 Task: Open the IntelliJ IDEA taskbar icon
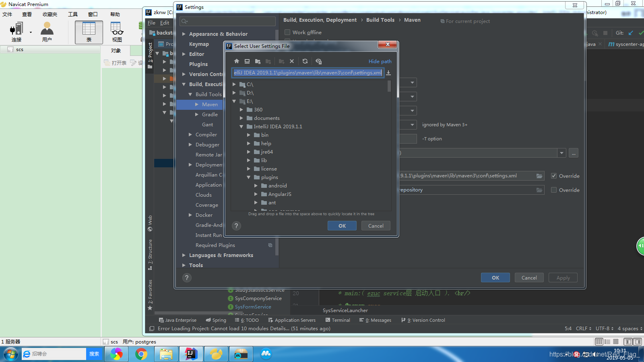click(191, 354)
